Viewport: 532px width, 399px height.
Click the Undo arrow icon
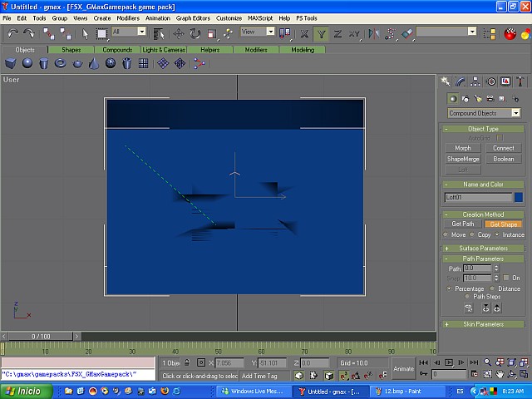pos(12,33)
